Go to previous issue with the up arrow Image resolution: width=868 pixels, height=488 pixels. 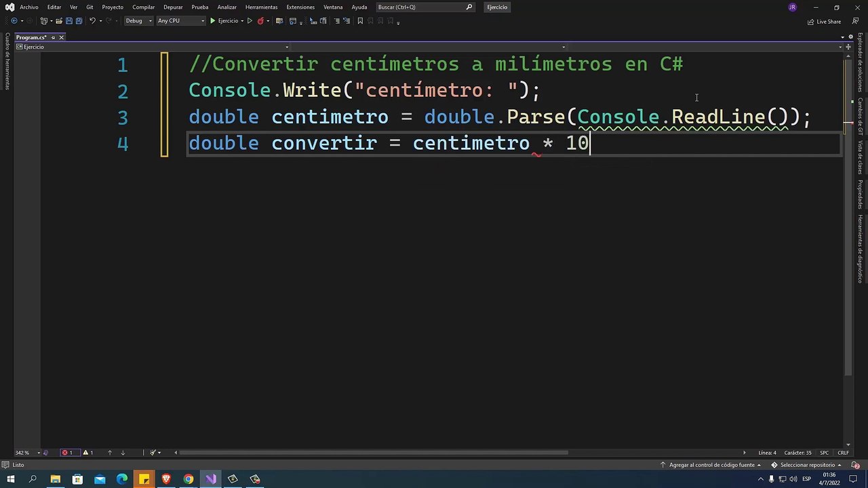point(109,453)
